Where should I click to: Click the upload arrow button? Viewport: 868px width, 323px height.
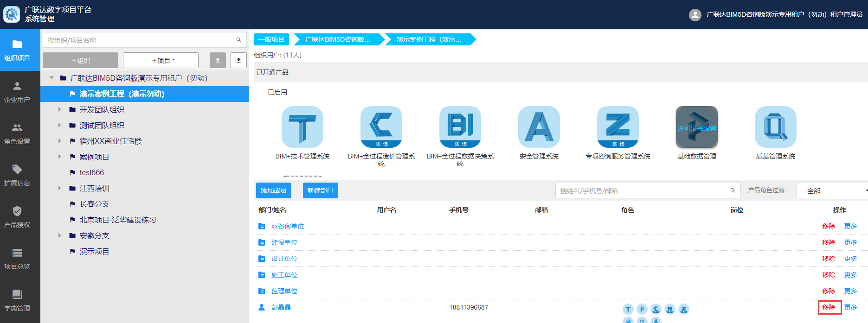218,60
